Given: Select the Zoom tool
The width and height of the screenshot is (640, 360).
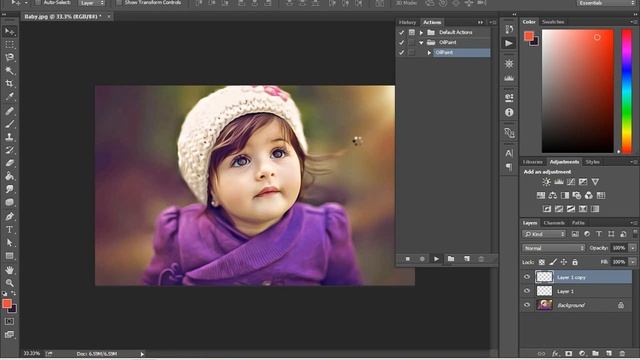Looking at the screenshot, I should point(9,283).
